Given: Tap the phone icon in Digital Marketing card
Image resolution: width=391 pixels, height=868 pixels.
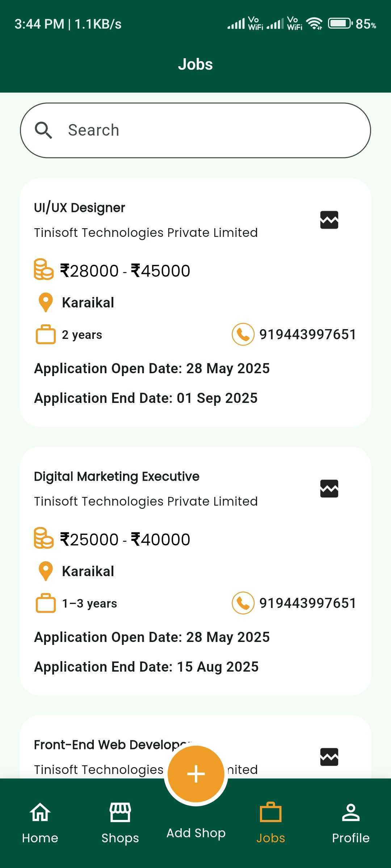Looking at the screenshot, I should click(x=243, y=603).
